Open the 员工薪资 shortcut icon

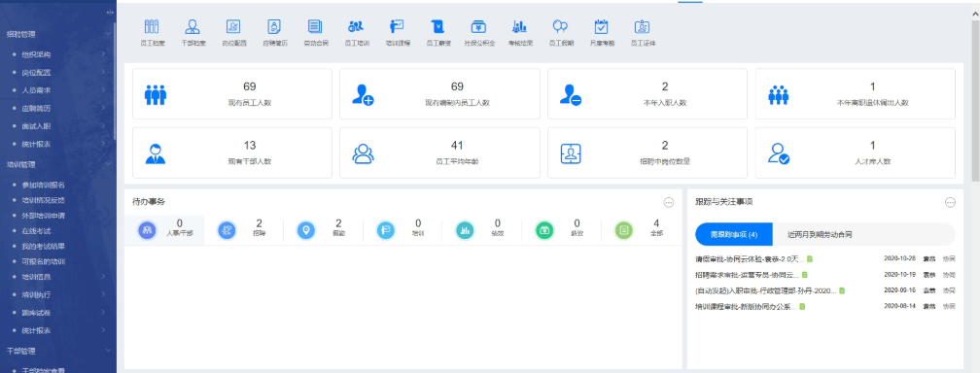pyautogui.click(x=438, y=26)
